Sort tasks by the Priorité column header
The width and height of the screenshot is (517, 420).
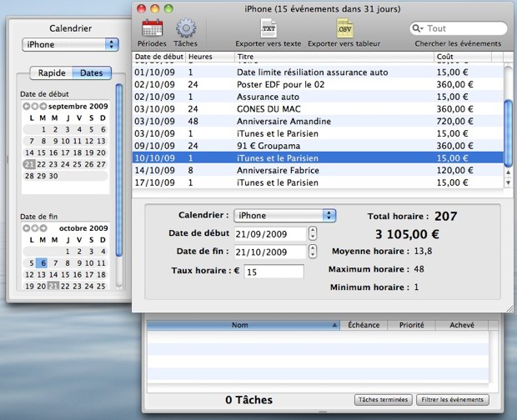pyautogui.click(x=411, y=325)
